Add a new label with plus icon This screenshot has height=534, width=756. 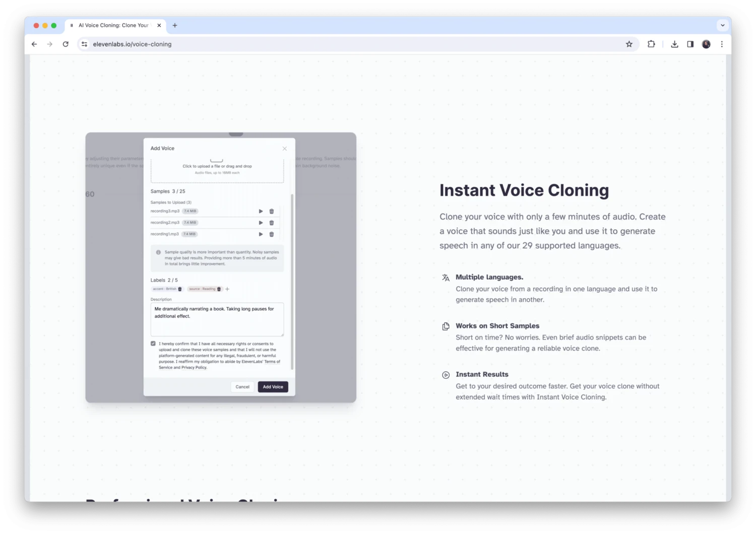(227, 289)
